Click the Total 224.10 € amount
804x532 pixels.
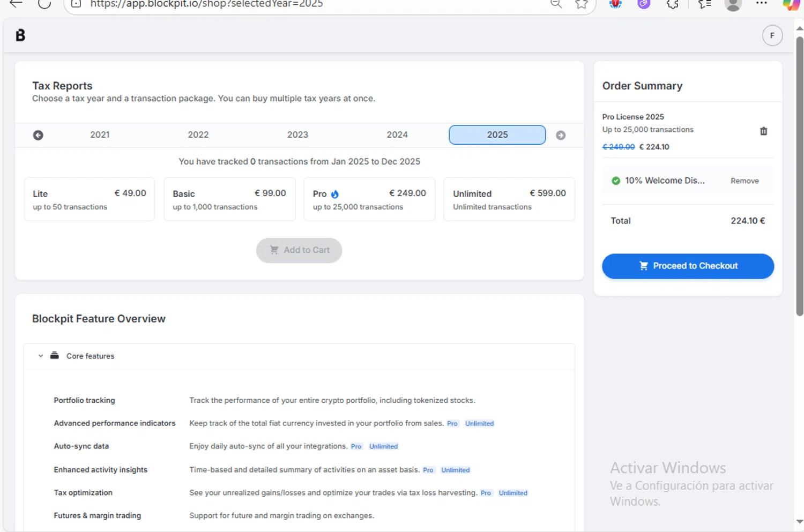748,221
